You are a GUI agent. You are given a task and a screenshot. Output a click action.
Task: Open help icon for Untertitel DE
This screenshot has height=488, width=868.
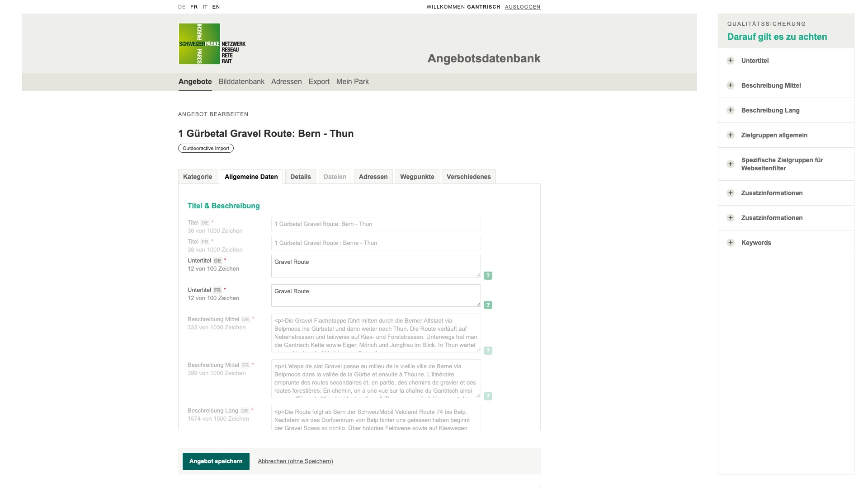pos(488,276)
